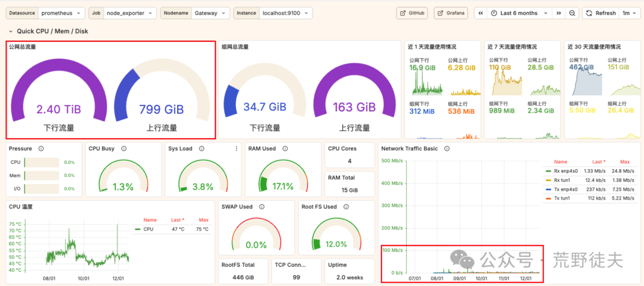
Task: Click the 151 GiB 30-day upload stat
Action: tap(618, 68)
